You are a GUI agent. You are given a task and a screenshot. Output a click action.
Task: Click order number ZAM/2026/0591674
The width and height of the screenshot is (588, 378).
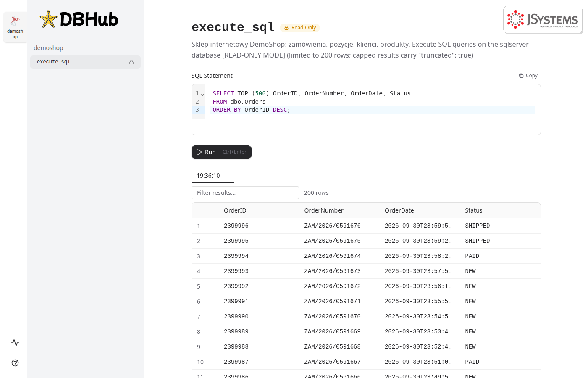pyautogui.click(x=332, y=256)
